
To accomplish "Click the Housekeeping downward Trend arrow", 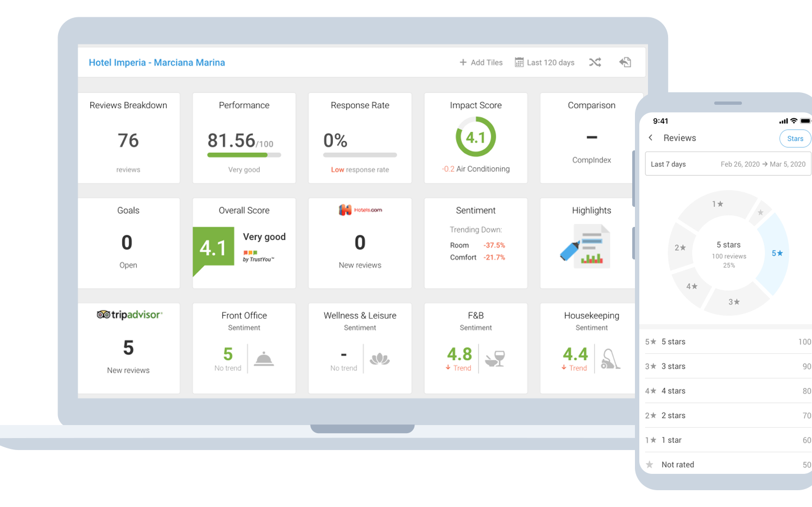I will click(564, 367).
